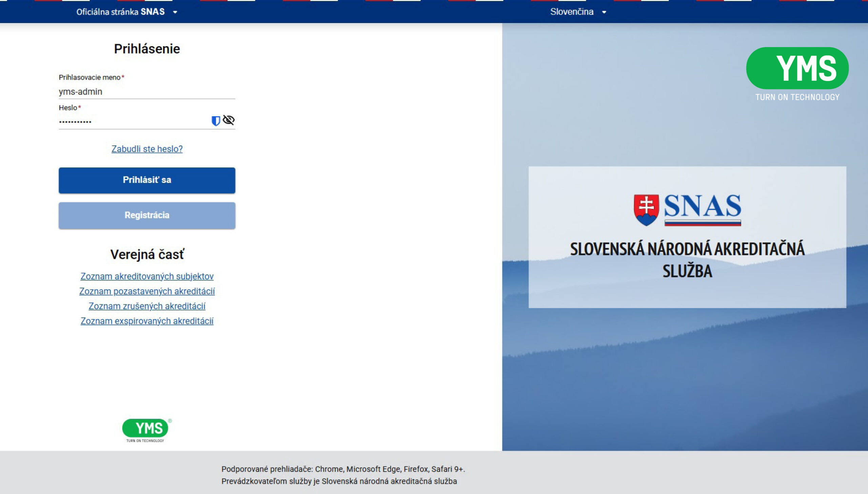The height and width of the screenshot is (494, 868).
Task: Open Zoznam exspirovaných akreditácií link
Action: (147, 321)
